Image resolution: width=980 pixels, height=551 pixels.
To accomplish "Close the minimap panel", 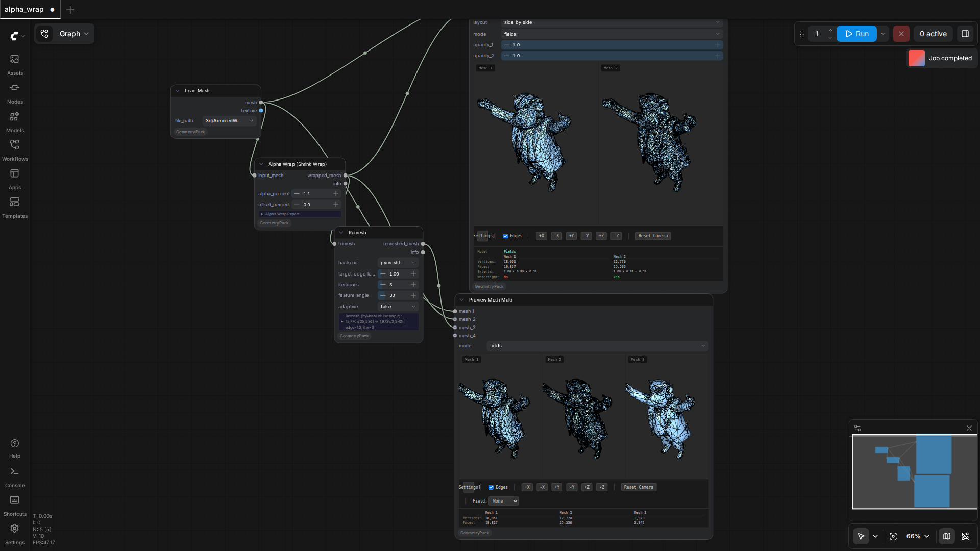I will click(969, 428).
